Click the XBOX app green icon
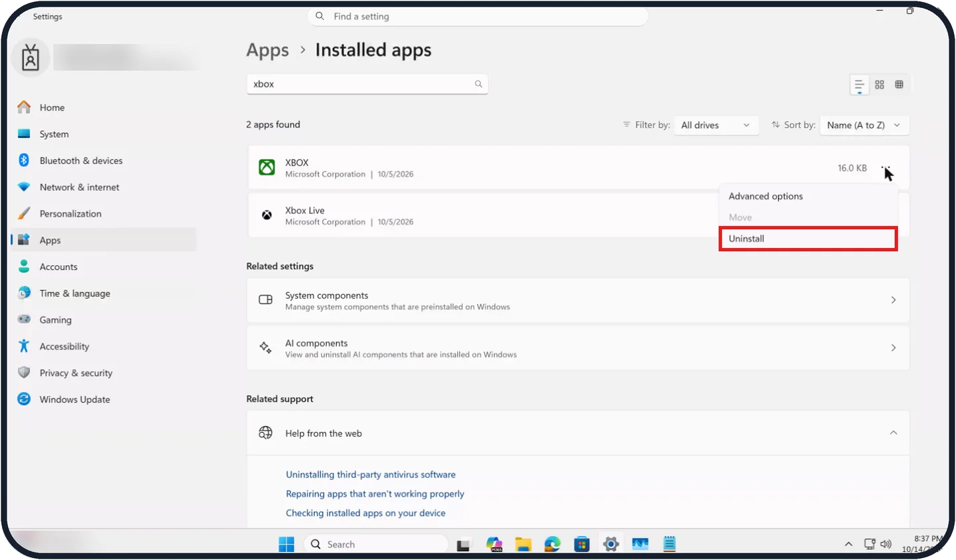Image resolution: width=956 pixels, height=560 pixels. 267,167
